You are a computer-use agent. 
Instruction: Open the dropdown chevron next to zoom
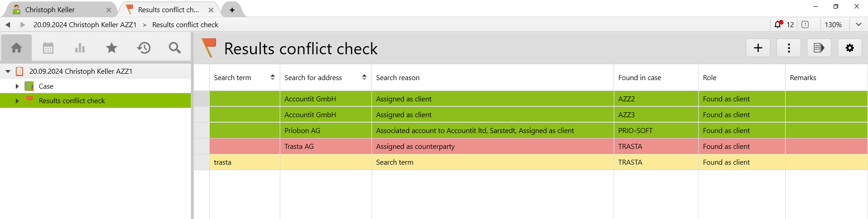tap(859, 24)
